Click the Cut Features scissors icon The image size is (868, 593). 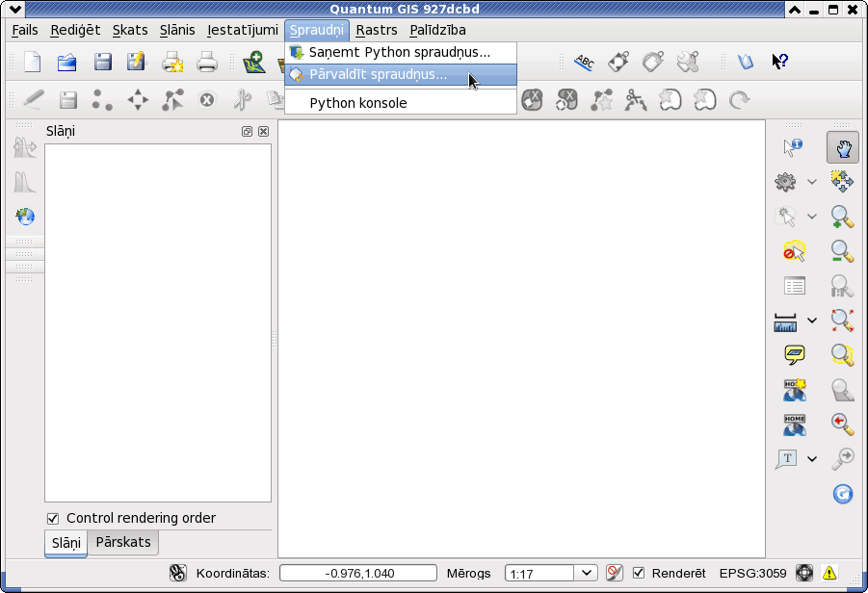242,100
